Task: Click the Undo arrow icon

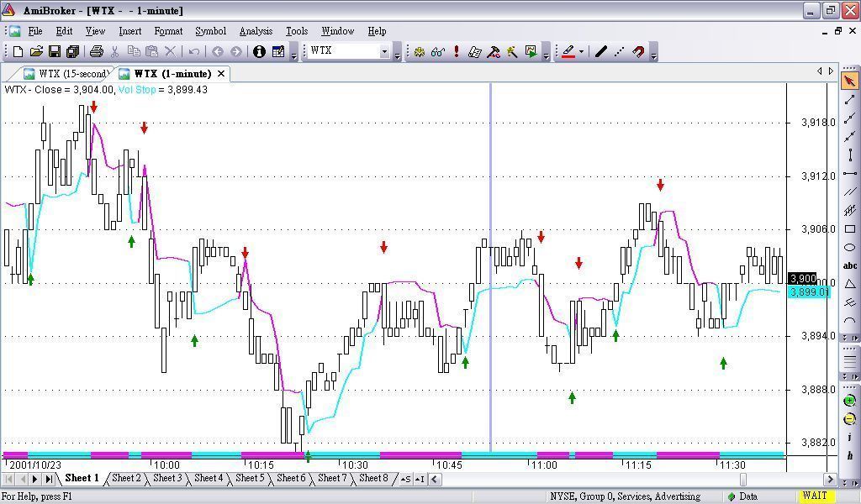Action: [194, 51]
